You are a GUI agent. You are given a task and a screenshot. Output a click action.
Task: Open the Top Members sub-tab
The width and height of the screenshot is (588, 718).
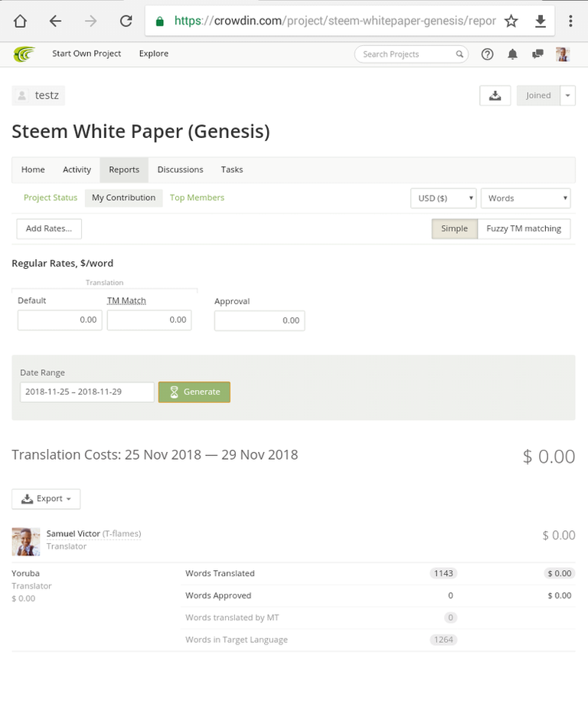pyautogui.click(x=197, y=198)
